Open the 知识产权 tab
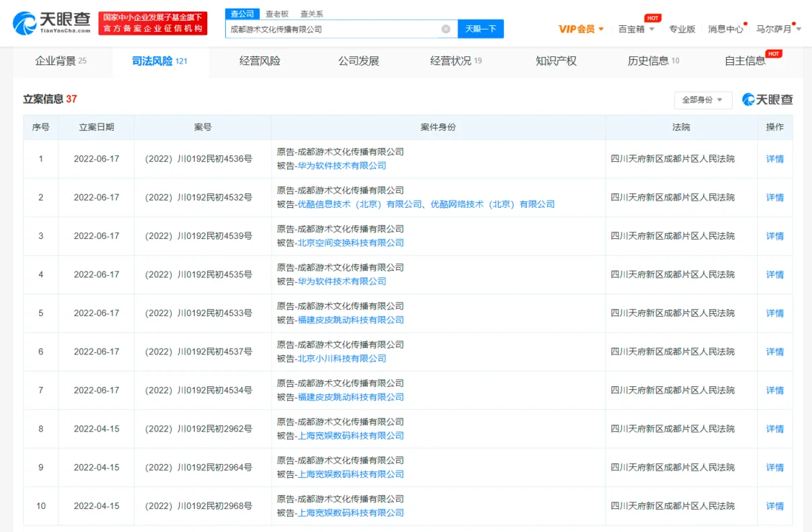812x532 pixels. [556, 61]
